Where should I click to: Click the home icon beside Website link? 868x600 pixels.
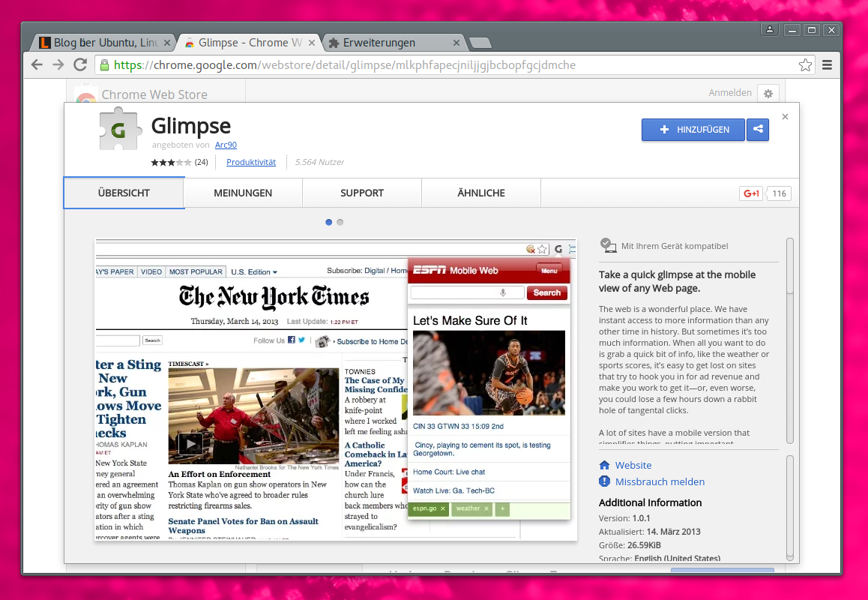604,465
